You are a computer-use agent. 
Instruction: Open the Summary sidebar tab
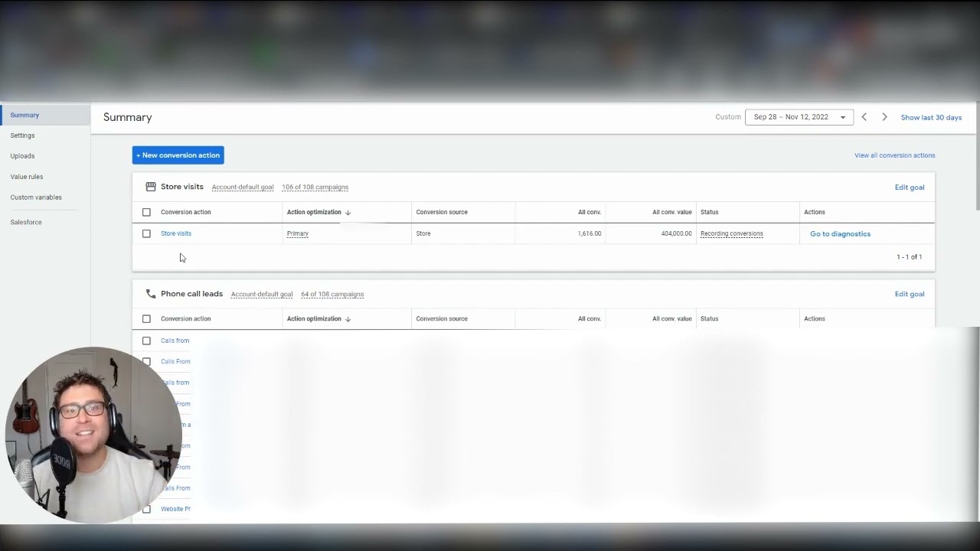45,115
